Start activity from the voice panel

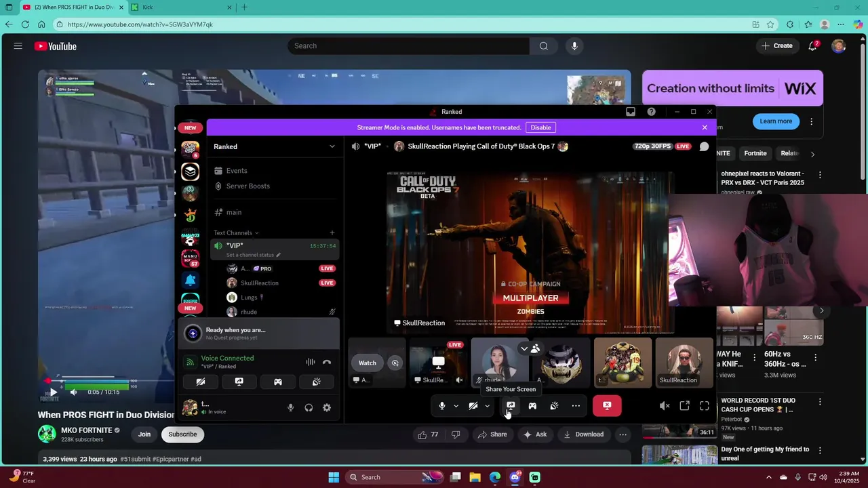tap(277, 382)
